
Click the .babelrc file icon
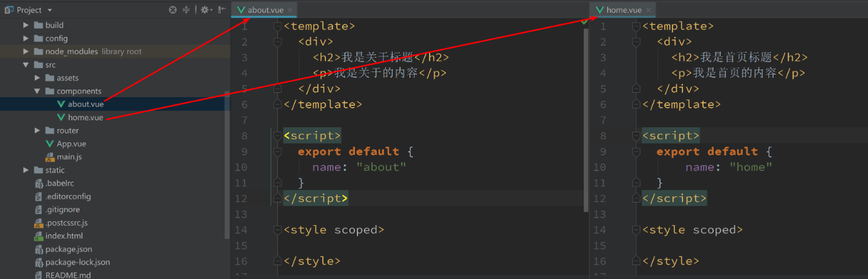[38, 183]
